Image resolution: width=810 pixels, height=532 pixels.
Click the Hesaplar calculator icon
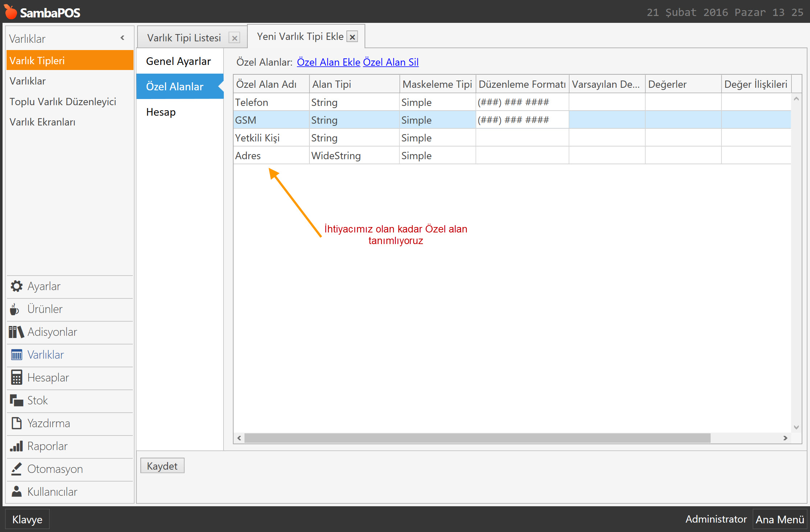point(16,378)
